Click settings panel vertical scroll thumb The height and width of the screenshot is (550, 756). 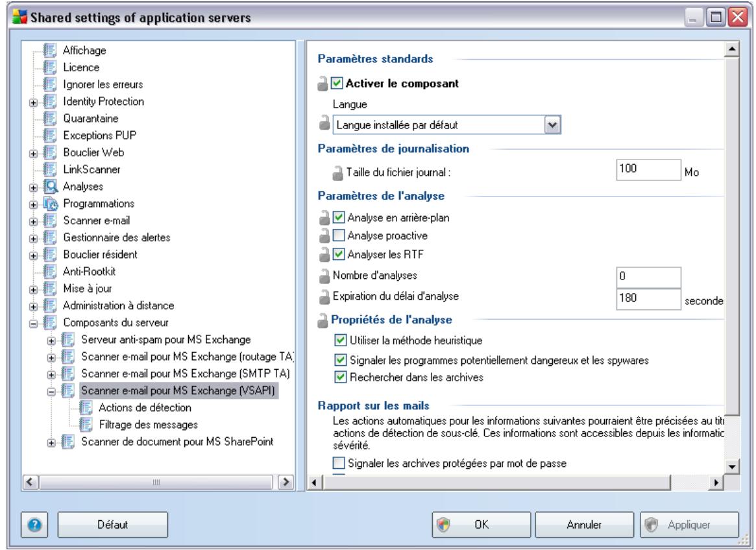pos(732,235)
